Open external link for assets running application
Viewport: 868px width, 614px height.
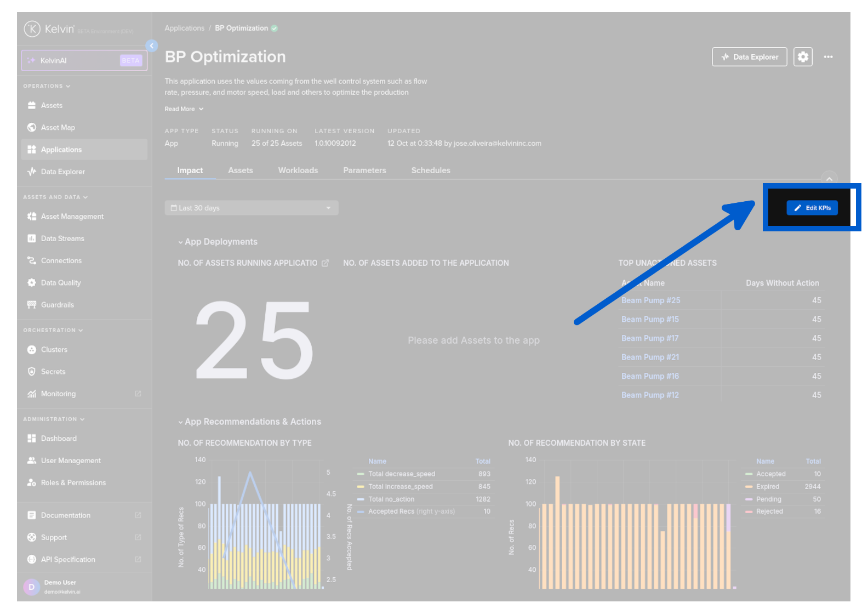[x=325, y=263]
